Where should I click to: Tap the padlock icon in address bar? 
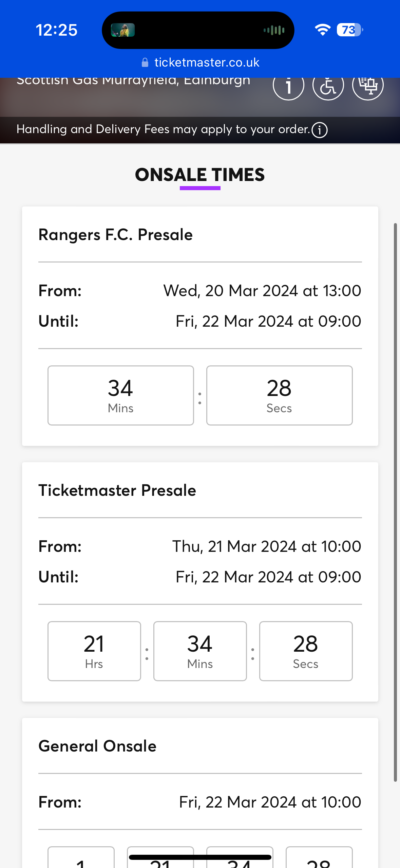pos(145,62)
